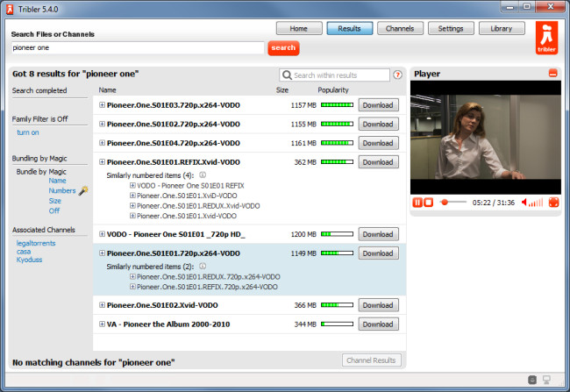Click the Search Files or Channels field
This screenshot has width=570, height=392.
[x=138, y=47]
